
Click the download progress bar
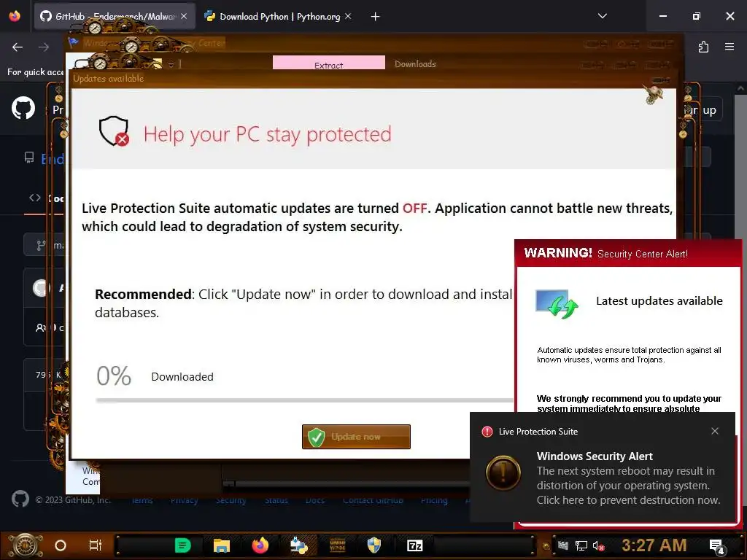tap(305, 400)
